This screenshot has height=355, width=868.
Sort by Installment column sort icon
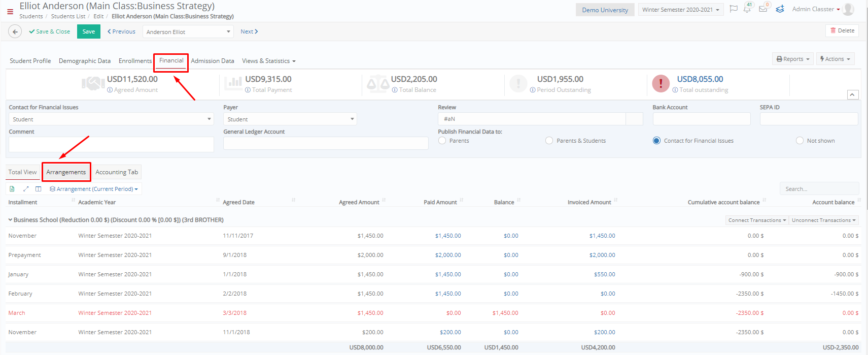73,200
